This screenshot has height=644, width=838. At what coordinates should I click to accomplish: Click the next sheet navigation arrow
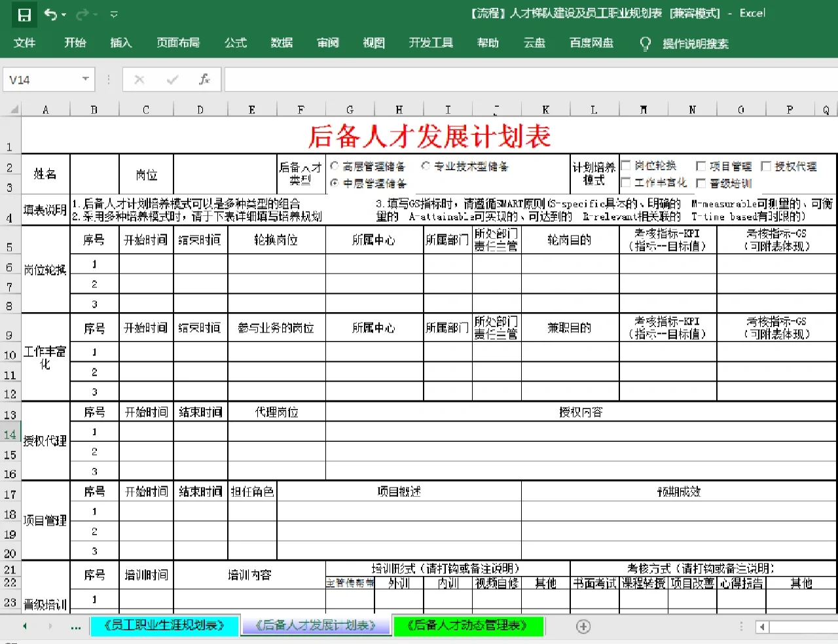pos(50,626)
